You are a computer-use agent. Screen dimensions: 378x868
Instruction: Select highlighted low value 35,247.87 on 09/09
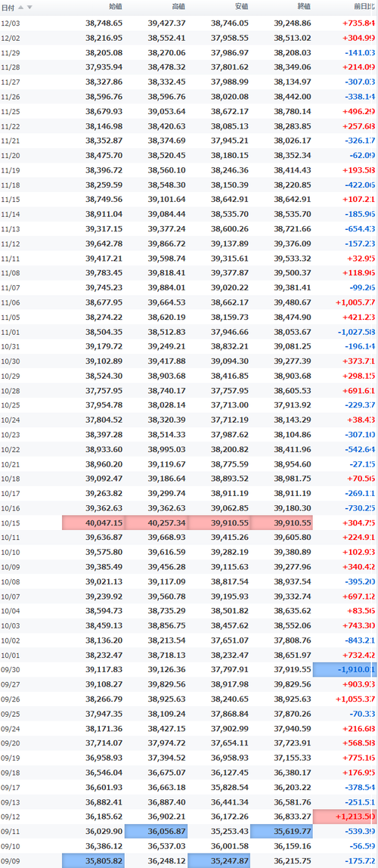(218, 860)
